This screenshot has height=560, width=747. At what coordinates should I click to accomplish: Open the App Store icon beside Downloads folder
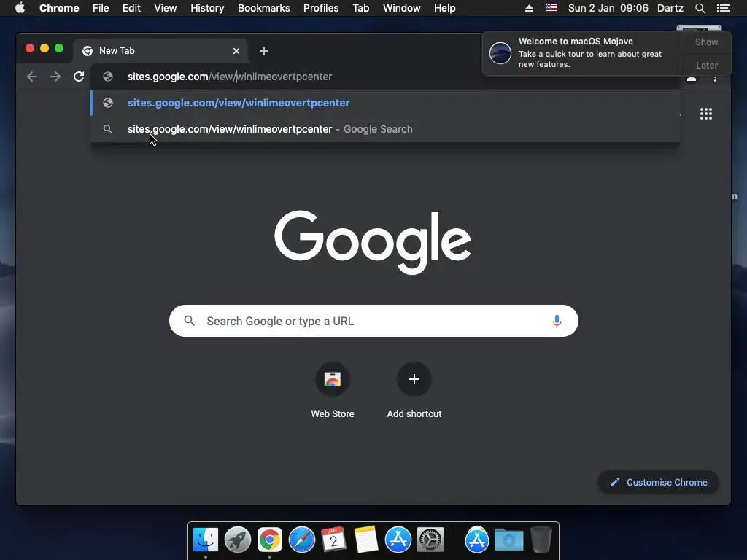(x=477, y=540)
